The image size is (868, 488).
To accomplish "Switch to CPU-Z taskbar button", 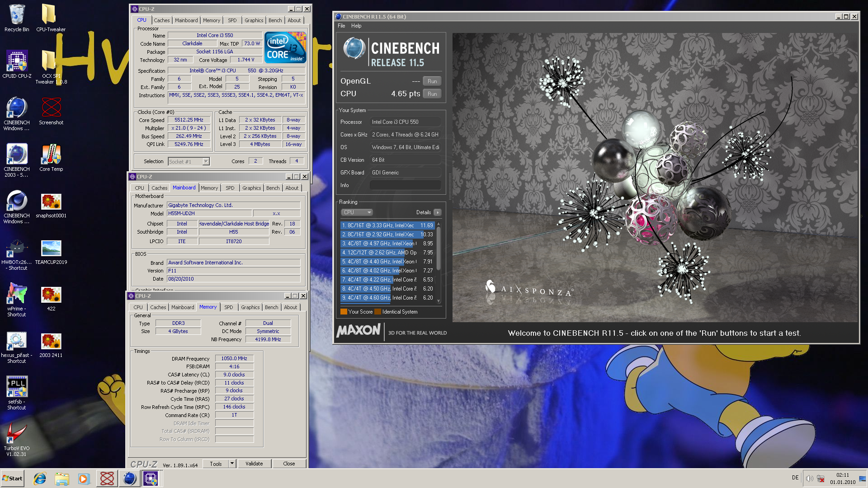I will [151, 479].
